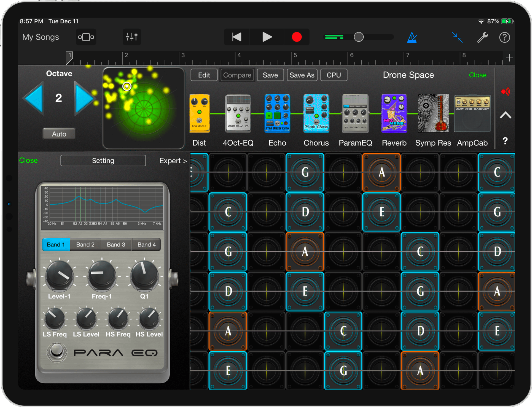Open the track view browser icon
Viewport: 532px width, 407px height.
point(86,37)
